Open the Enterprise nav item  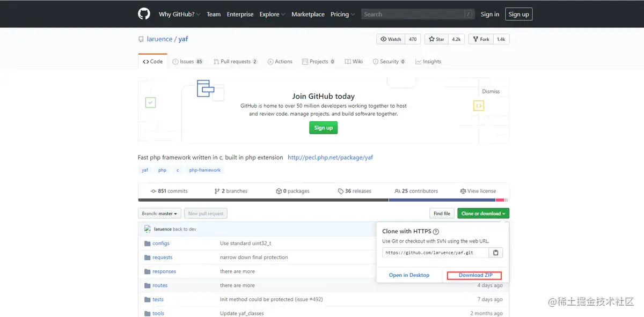coord(240,14)
